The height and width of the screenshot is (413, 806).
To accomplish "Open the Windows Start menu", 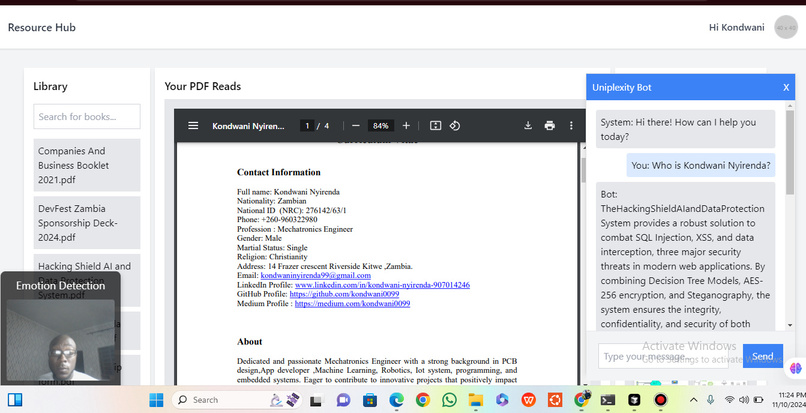I will click(156, 400).
